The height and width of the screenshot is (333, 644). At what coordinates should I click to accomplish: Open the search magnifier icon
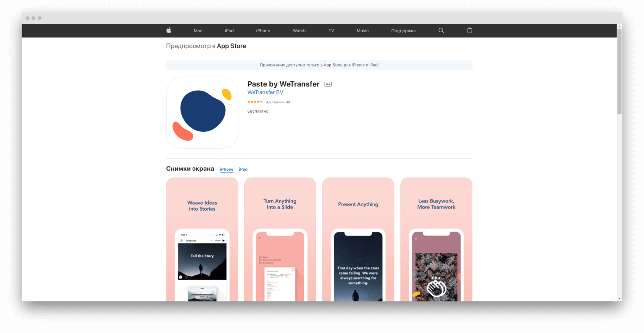441,31
